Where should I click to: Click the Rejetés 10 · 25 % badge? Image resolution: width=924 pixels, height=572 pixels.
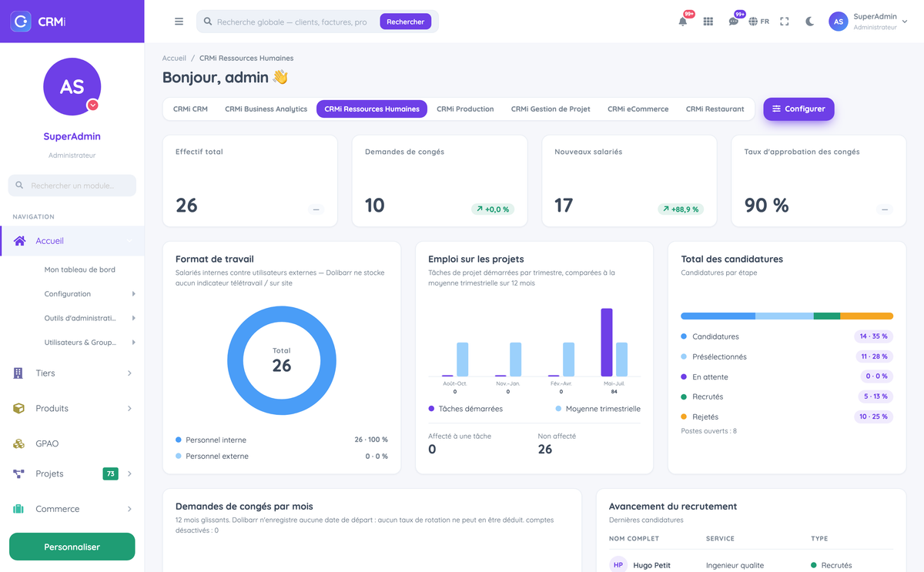click(x=873, y=416)
